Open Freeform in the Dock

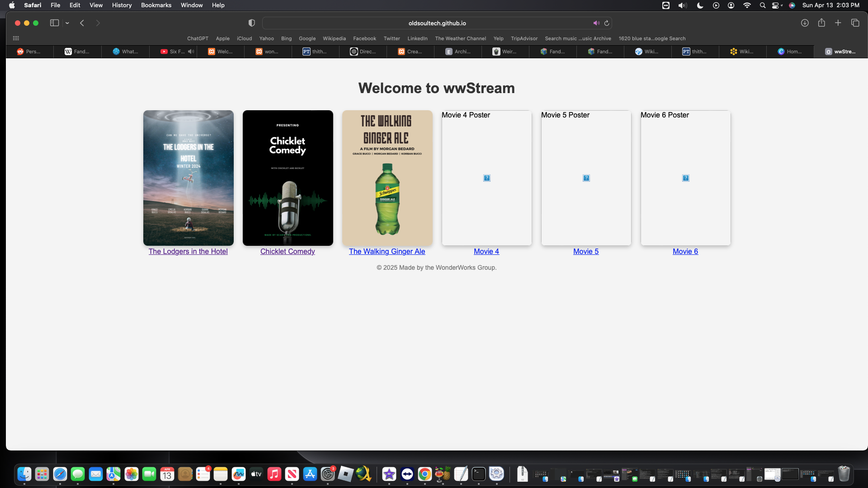[x=239, y=474]
